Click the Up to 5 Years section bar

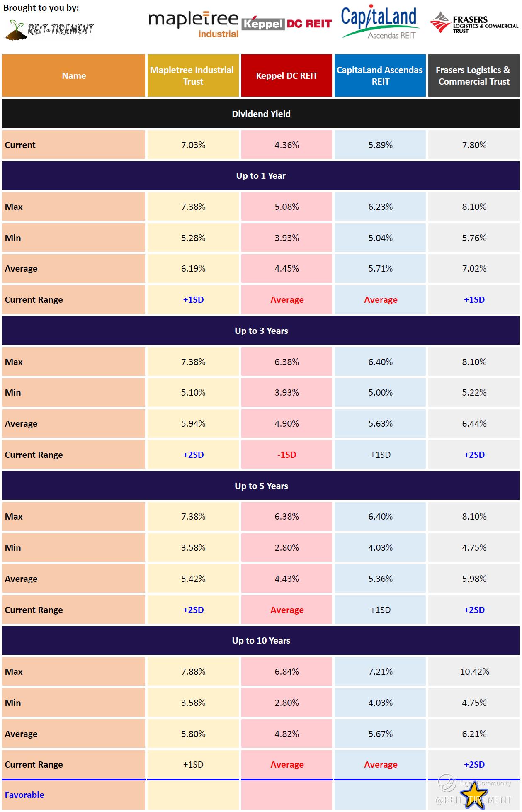[261, 486]
